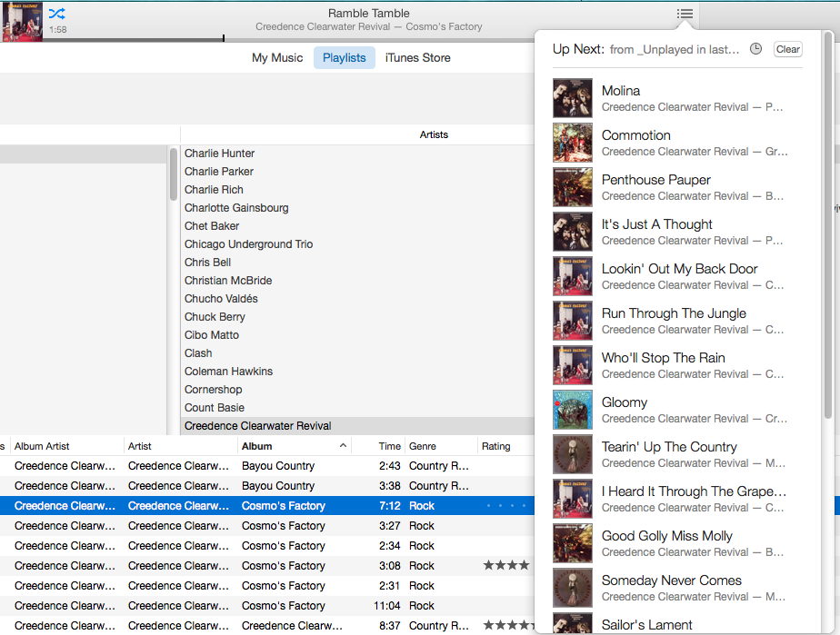This screenshot has height=635, width=840.
Task: Clear the Up Next queue
Action: point(787,49)
